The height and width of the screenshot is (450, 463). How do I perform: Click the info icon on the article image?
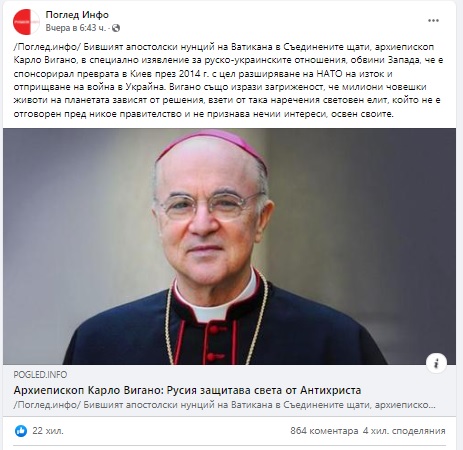436,363
